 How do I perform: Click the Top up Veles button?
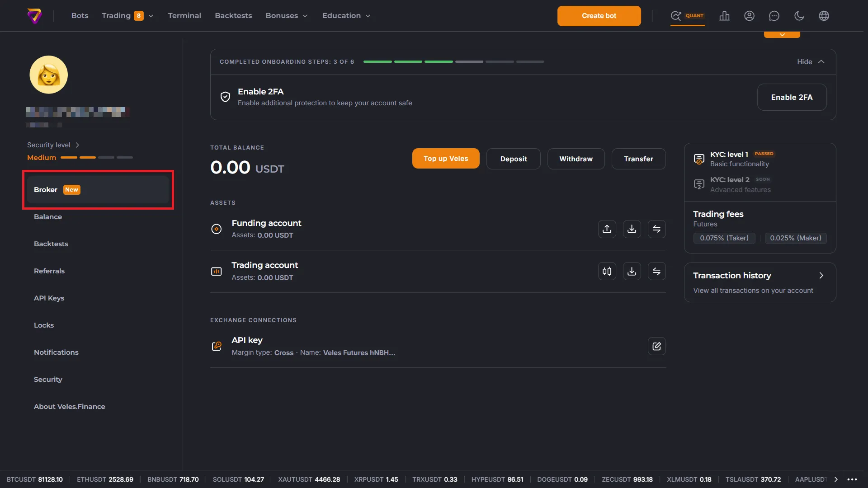coord(446,159)
